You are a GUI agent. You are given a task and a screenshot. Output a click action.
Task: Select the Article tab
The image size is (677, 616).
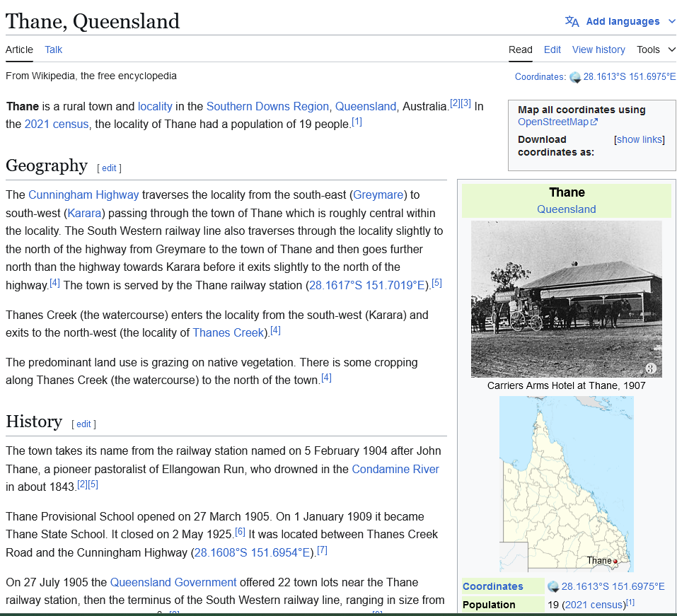tap(19, 50)
